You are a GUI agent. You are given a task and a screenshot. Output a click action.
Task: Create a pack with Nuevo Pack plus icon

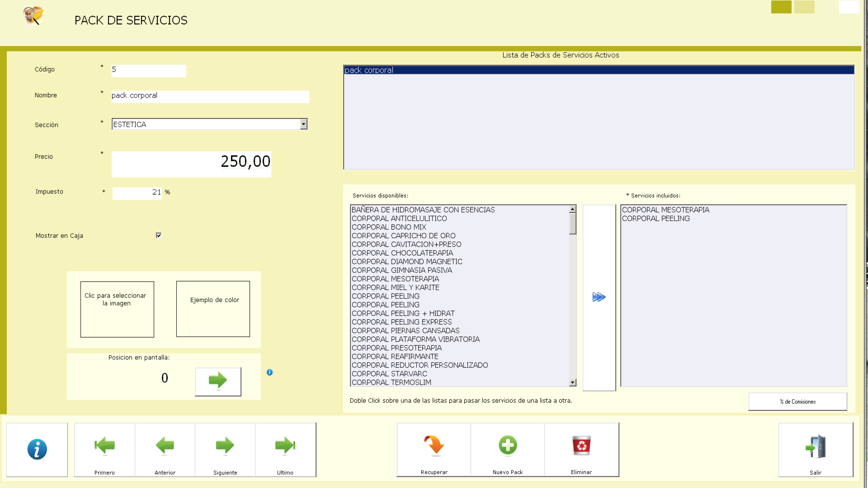coord(508,446)
